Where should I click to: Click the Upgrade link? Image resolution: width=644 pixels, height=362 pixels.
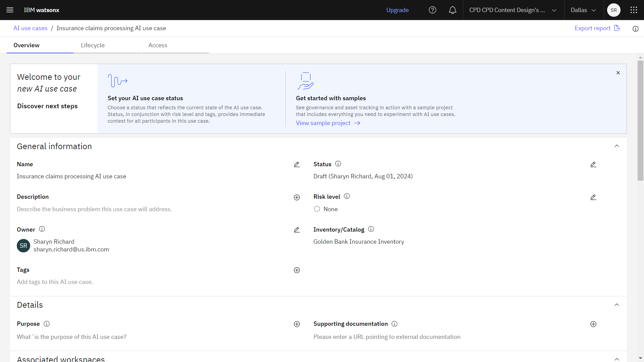coord(397,10)
